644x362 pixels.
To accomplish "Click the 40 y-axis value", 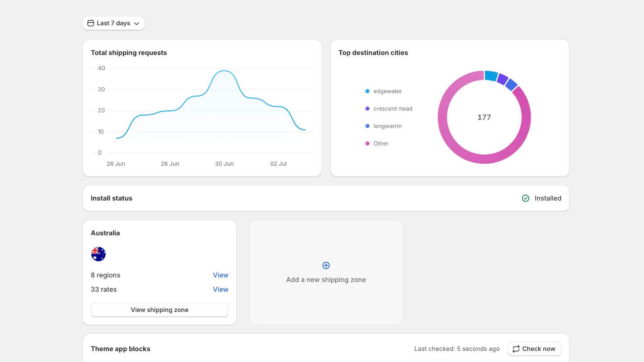I will (x=101, y=68).
